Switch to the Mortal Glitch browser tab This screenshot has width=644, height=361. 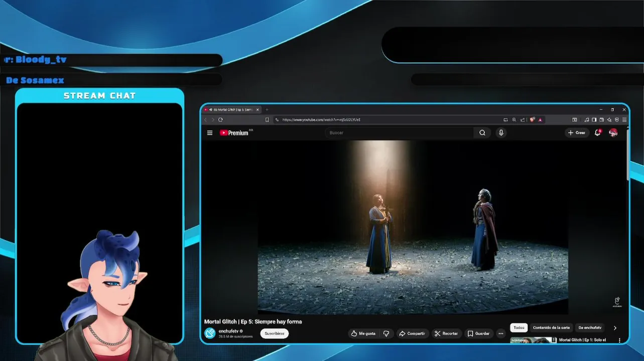click(x=232, y=109)
